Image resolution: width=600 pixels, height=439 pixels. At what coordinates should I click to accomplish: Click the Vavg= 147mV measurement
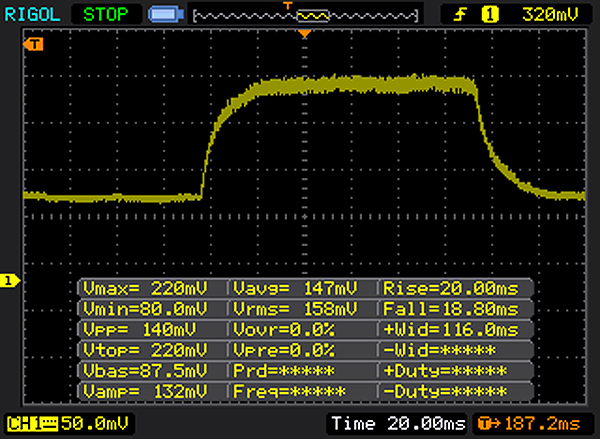(x=295, y=288)
